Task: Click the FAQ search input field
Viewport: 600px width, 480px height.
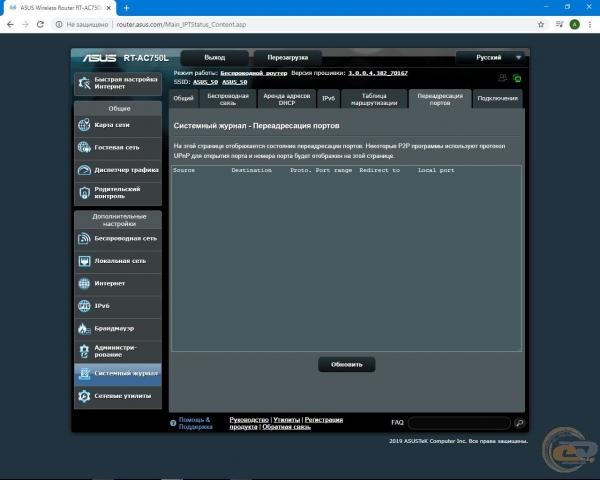Action: [459, 423]
